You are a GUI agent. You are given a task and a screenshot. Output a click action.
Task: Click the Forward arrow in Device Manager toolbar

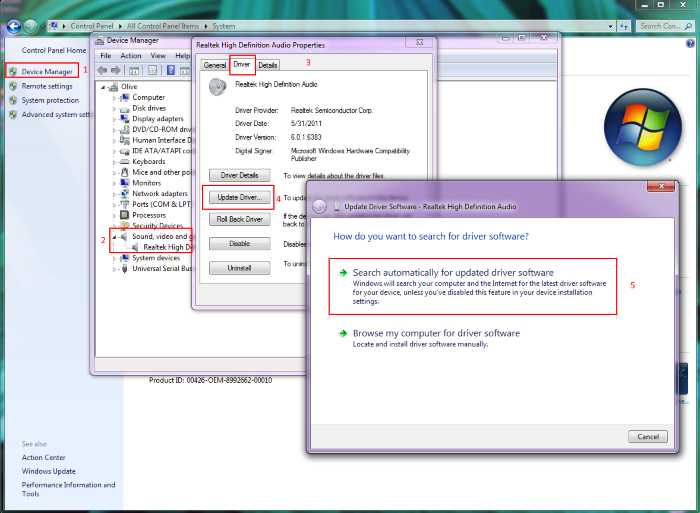pos(116,70)
